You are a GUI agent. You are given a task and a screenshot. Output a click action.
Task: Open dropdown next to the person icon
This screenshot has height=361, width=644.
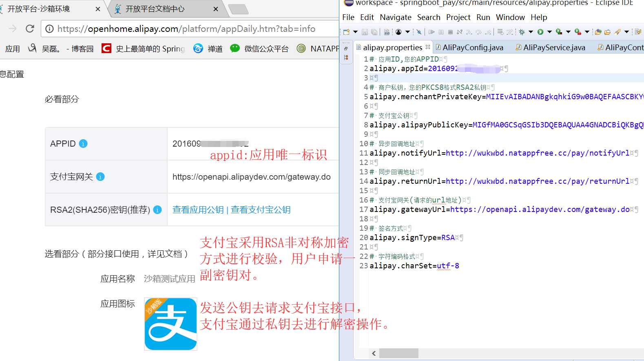[x=407, y=32]
